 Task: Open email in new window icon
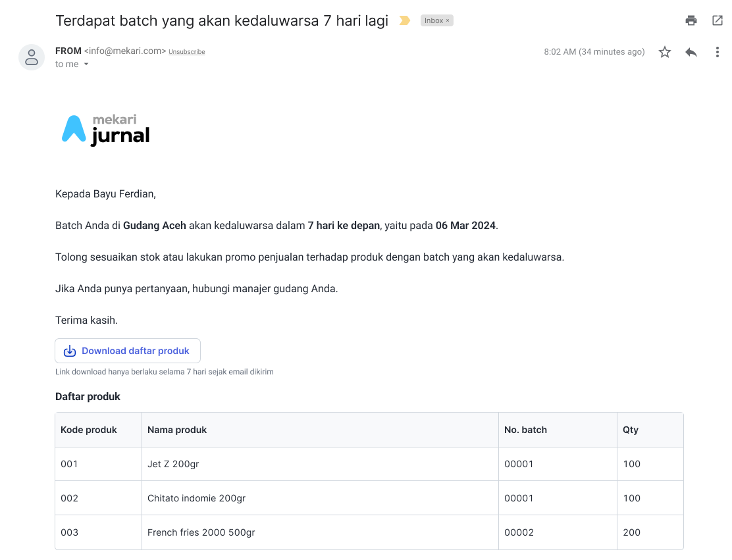[718, 20]
